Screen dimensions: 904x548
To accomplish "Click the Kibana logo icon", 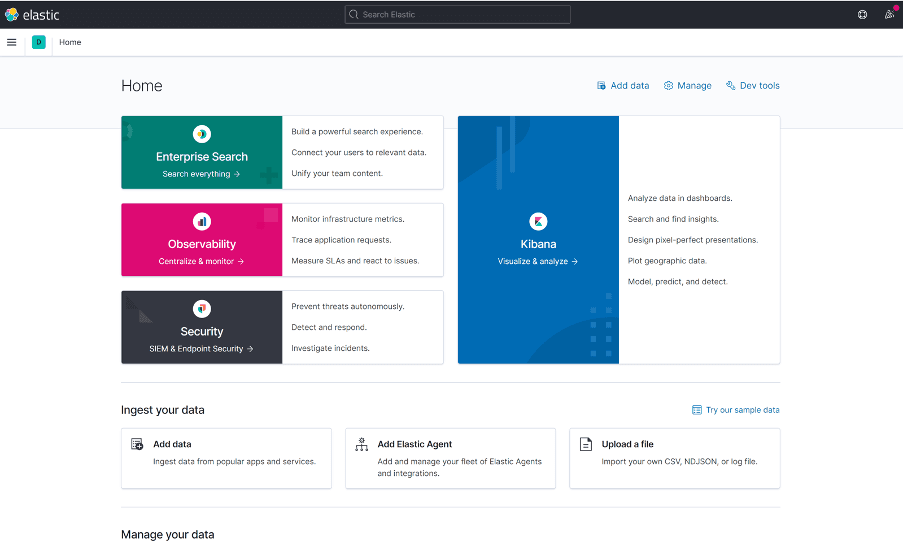I will 538,221.
